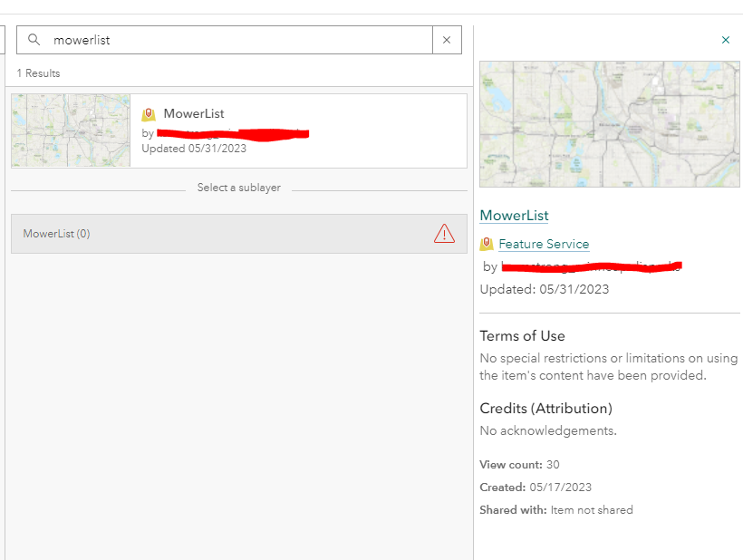This screenshot has height=560, width=743.
Task: Click the large map preview in details
Action: point(609,124)
